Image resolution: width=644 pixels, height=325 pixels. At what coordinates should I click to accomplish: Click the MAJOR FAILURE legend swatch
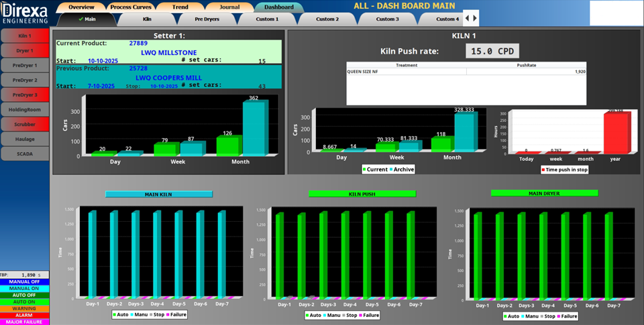tap(25, 322)
